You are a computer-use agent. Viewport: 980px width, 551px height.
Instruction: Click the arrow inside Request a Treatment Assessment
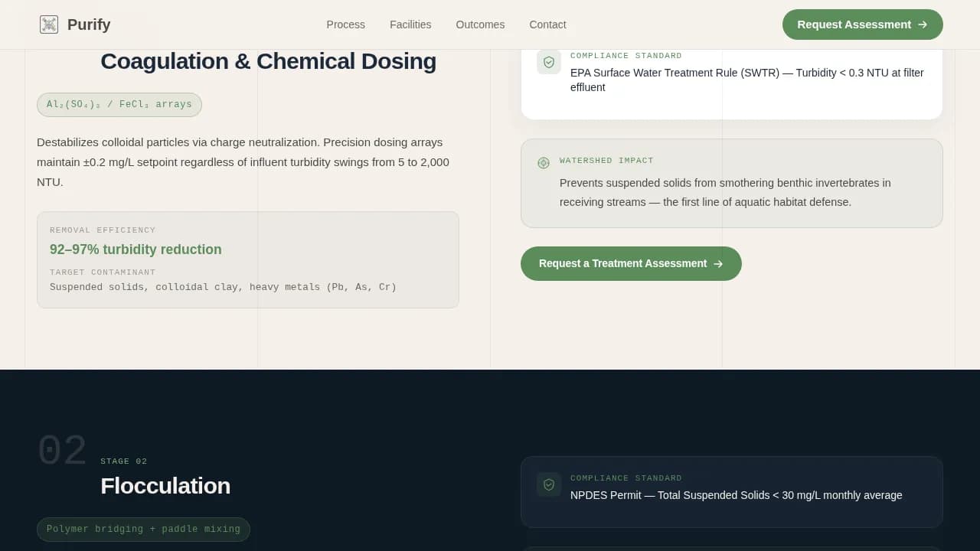(718, 263)
